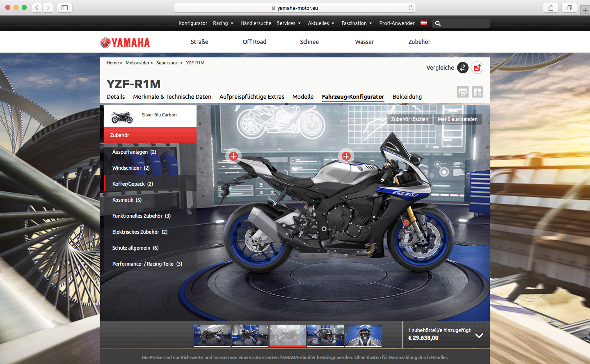
Task: Open the Straße main menu
Action: point(199,42)
